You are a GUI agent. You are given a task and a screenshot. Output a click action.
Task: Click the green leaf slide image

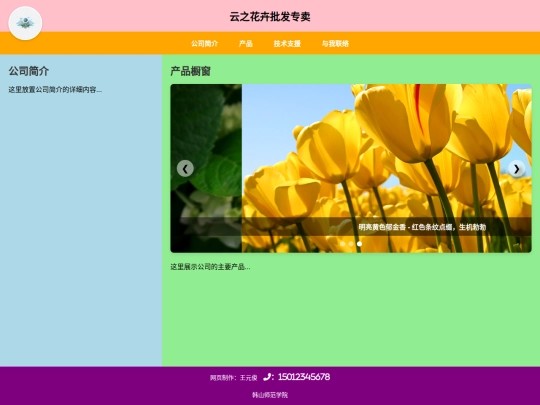tap(206, 168)
